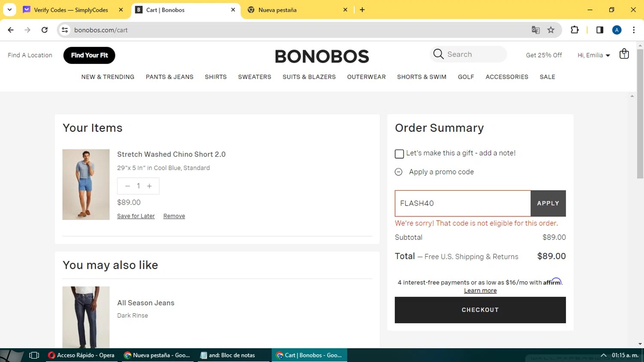The width and height of the screenshot is (644, 362).
Task: Close the Nueva pestaña tab
Action: [x=345, y=10]
